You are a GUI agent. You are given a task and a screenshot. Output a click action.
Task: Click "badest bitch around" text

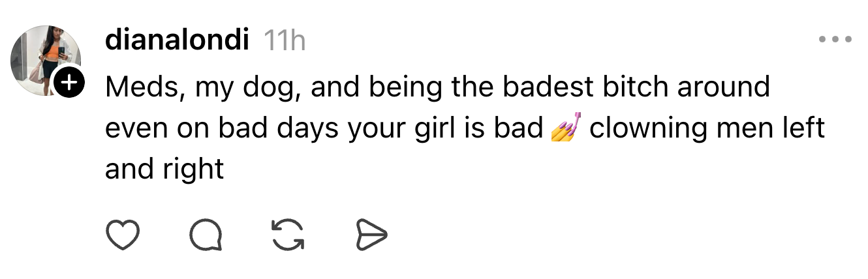coord(652,87)
